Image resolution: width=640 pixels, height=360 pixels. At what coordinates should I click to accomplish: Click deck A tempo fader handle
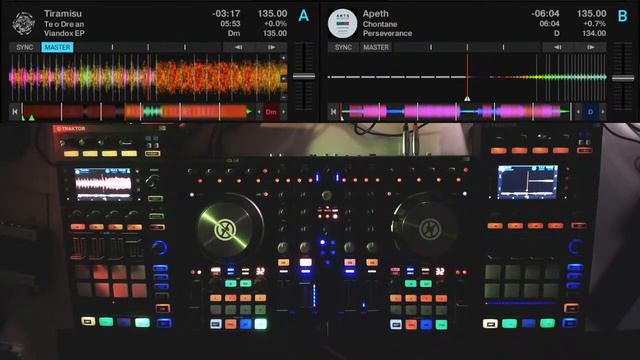304,76
